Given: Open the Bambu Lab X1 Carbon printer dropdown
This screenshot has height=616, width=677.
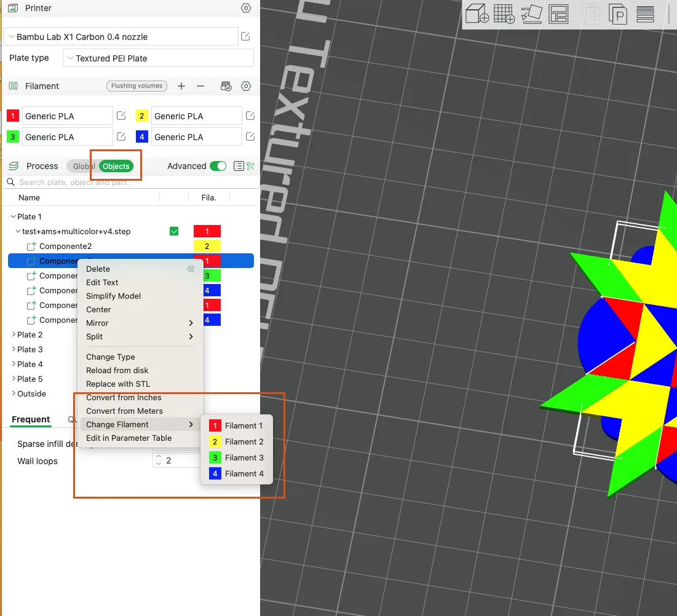Looking at the screenshot, I should tap(121, 36).
